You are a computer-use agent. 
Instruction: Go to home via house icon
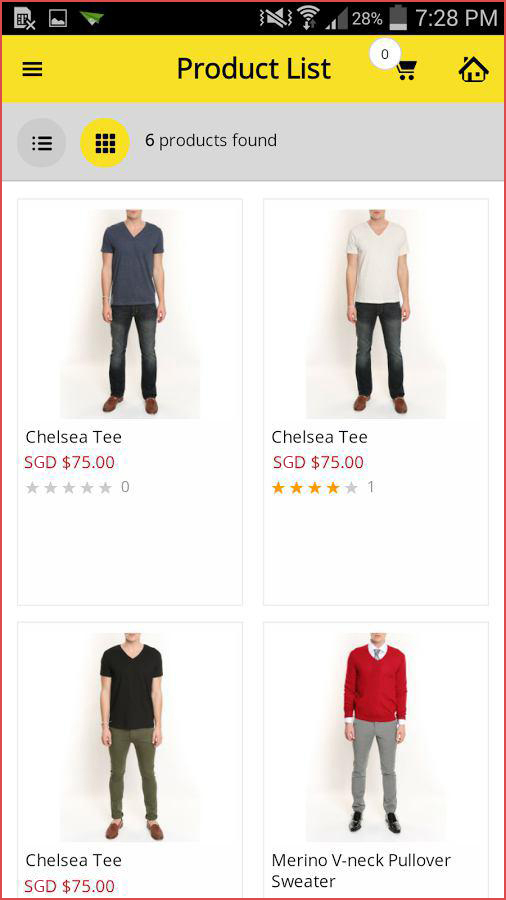click(473, 69)
